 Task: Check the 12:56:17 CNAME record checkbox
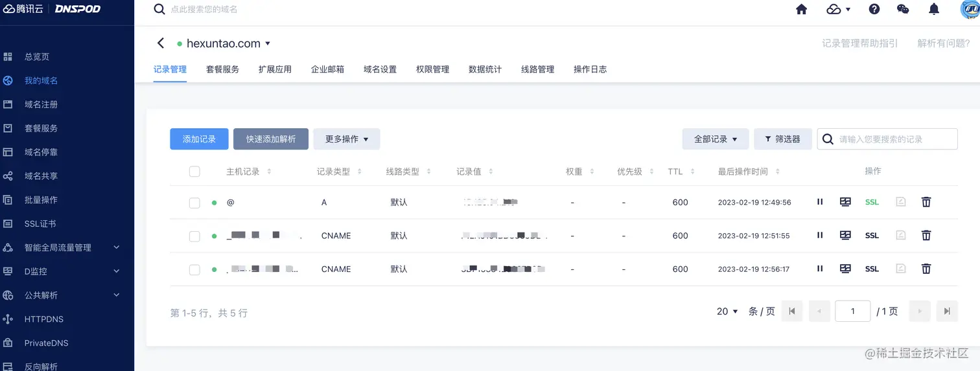point(194,269)
